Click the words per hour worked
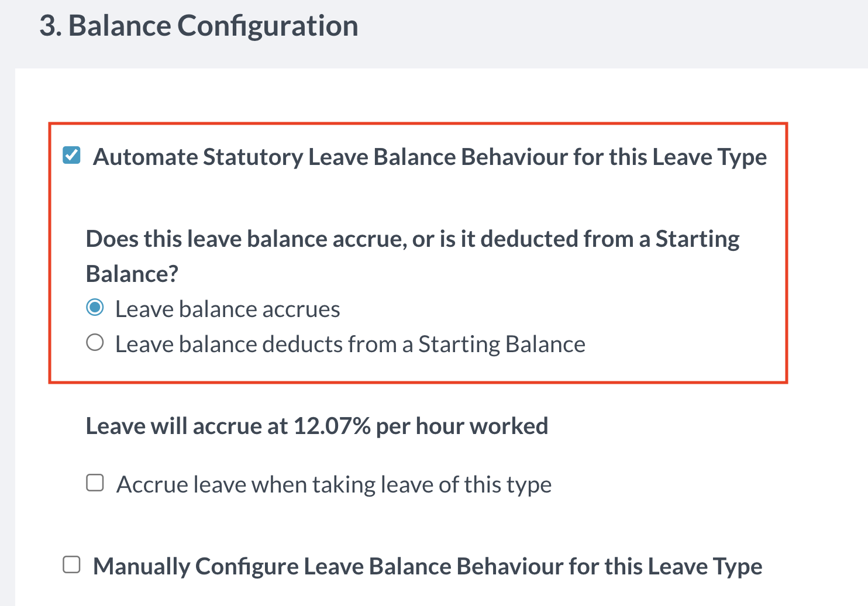The height and width of the screenshot is (606, 868). 461,426
